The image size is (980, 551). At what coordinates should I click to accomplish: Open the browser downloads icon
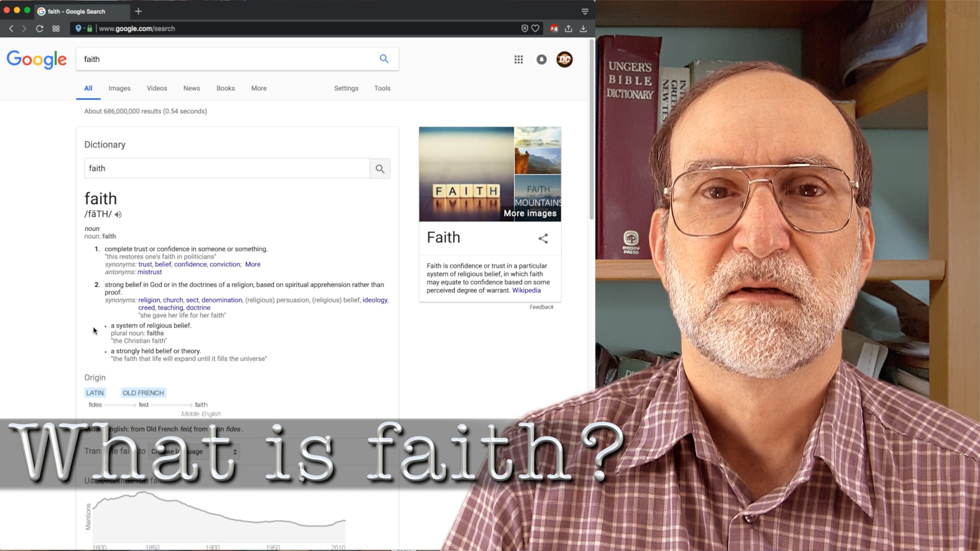pyautogui.click(x=584, y=29)
